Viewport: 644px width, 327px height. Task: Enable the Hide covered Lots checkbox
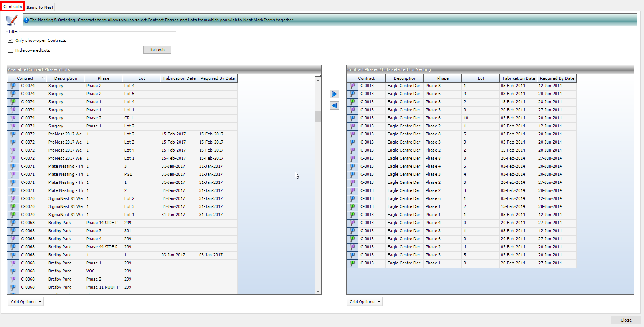coord(11,50)
